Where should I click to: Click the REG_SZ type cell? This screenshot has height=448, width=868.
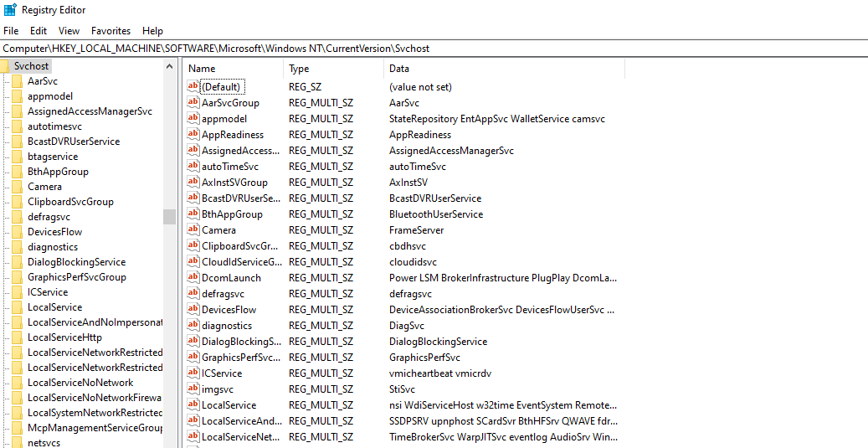pos(305,87)
